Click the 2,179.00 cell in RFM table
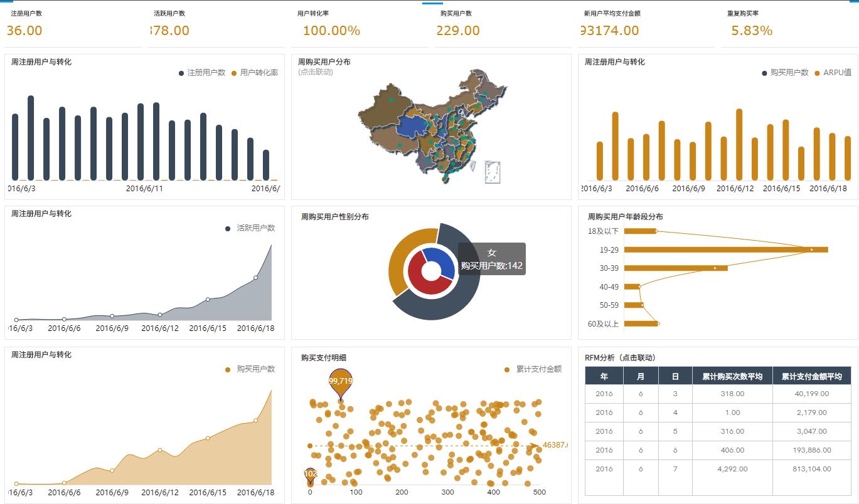The image size is (859, 504). point(811,412)
